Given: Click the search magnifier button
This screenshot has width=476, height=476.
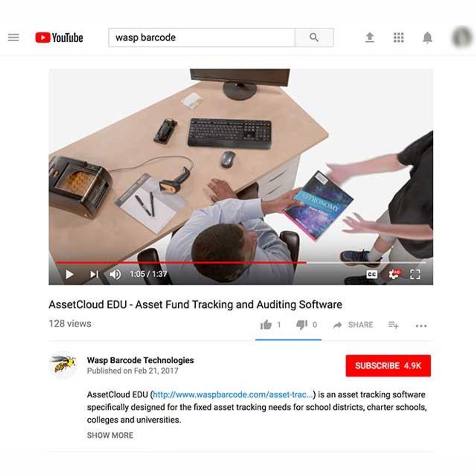Looking at the screenshot, I should pos(314,37).
